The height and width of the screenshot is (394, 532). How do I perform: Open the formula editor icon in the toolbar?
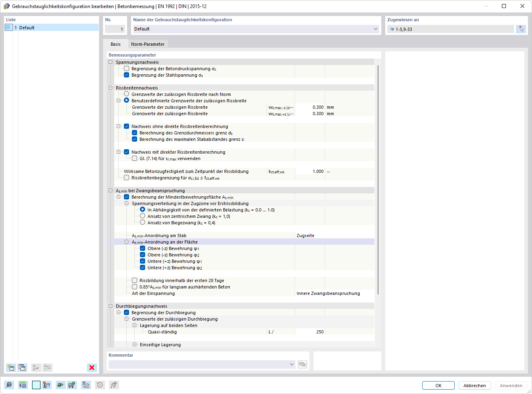coord(113,385)
